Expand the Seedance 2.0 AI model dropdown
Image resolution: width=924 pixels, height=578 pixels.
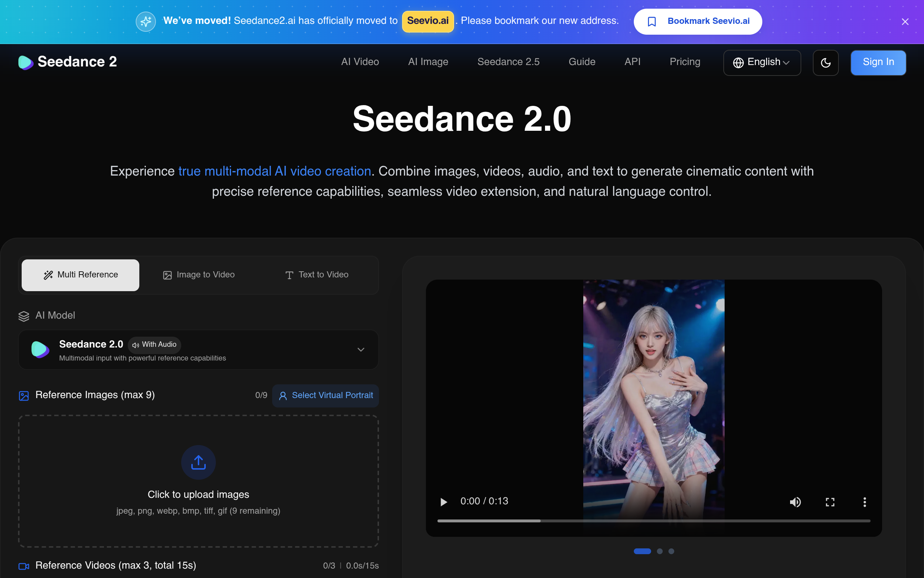pyautogui.click(x=199, y=349)
